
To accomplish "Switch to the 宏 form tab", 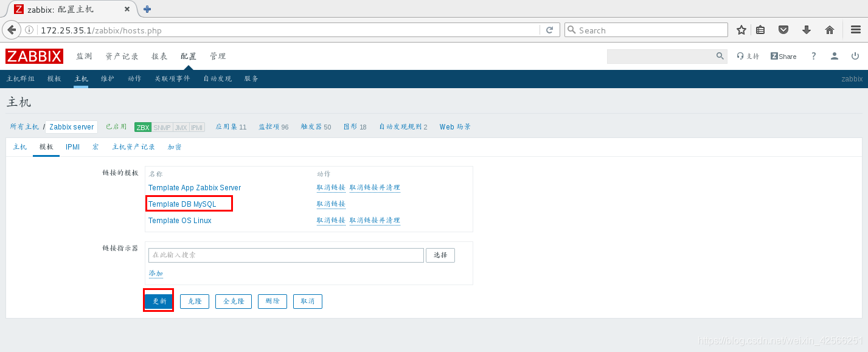I will point(95,147).
